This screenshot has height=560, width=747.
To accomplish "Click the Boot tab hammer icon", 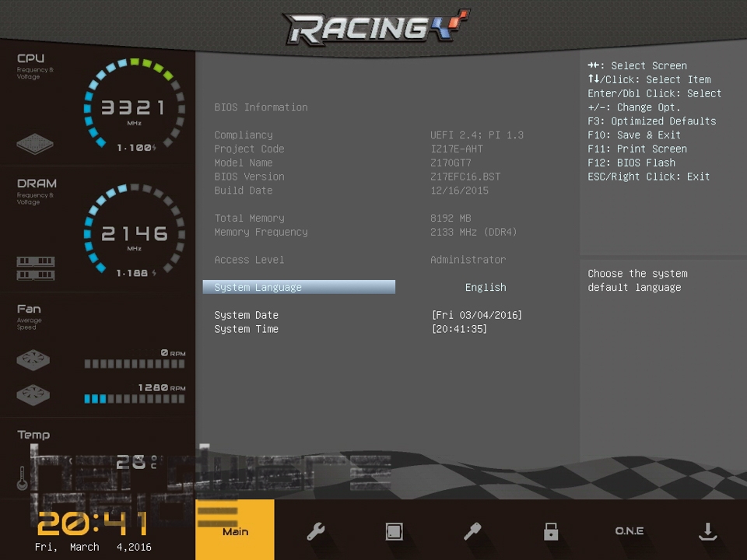I will coord(472,531).
